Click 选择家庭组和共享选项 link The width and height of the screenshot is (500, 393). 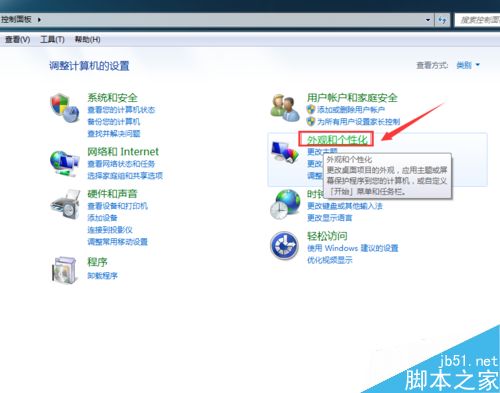coord(125,176)
